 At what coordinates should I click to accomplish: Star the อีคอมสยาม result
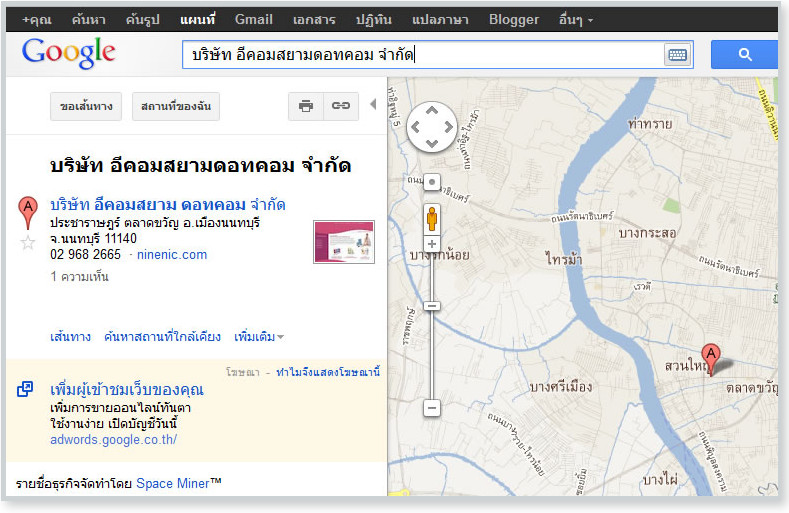coord(28,243)
